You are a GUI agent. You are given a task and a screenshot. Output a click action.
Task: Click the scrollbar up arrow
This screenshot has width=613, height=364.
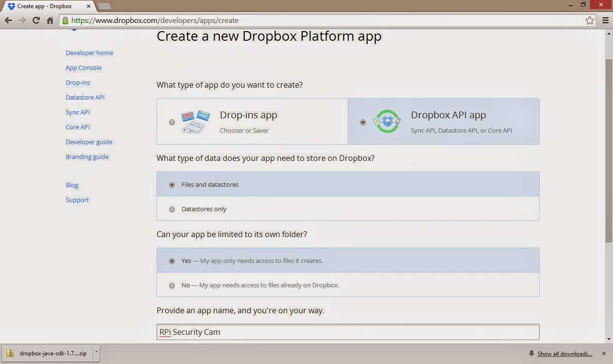tap(609, 33)
